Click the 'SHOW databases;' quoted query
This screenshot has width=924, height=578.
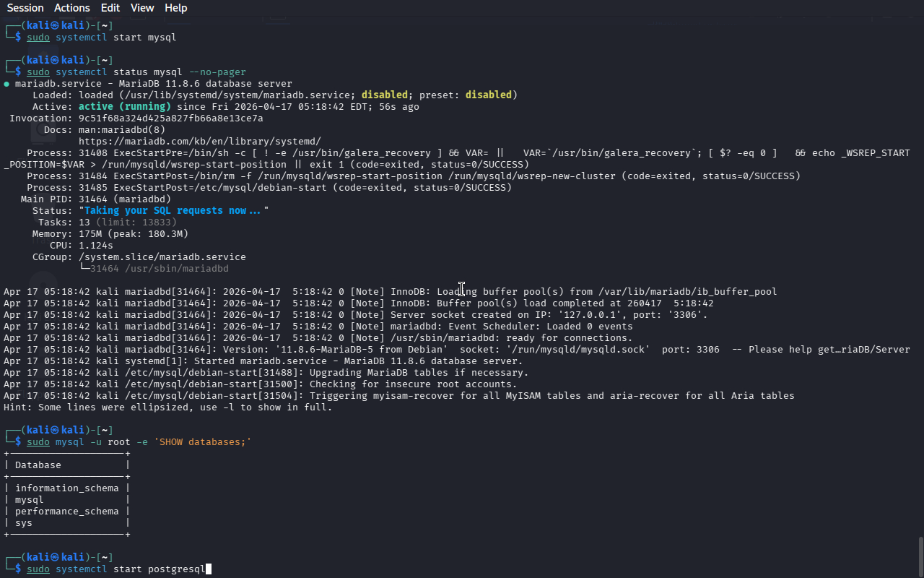(x=202, y=442)
